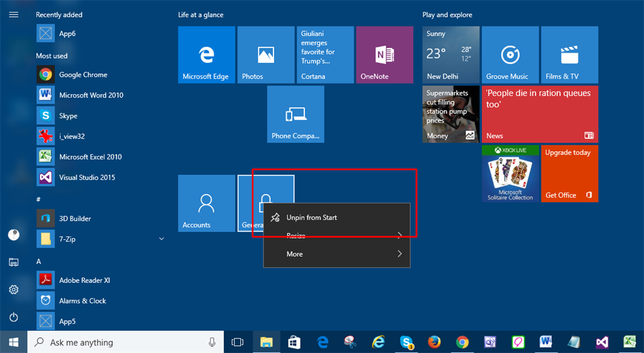Image resolution: width=644 pixels, height=353 pixels.
Task: Open Visual Studio 2015 from app list
Action: pyautogui.click(x=87, y=177)
